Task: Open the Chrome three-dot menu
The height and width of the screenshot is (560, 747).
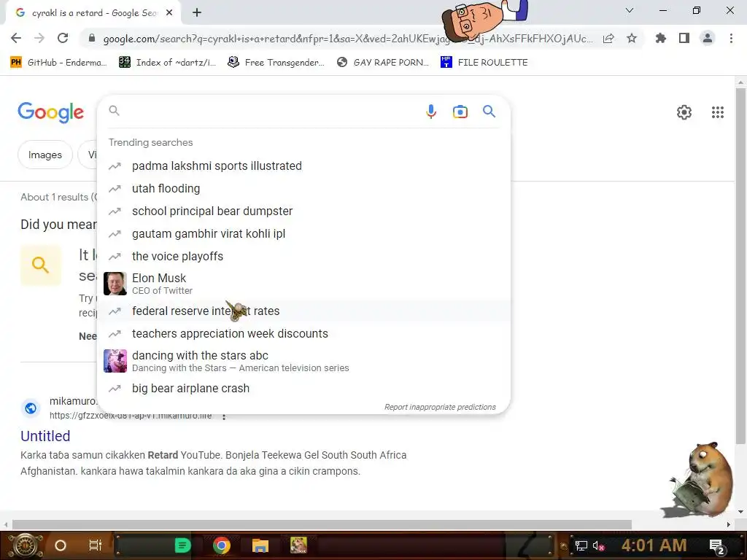Action: tap(731, 38)
